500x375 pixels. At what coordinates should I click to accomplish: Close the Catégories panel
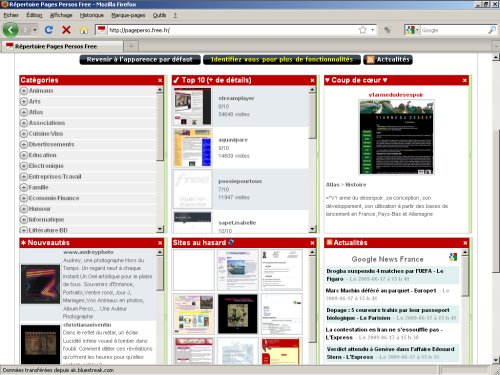[160, 80]
